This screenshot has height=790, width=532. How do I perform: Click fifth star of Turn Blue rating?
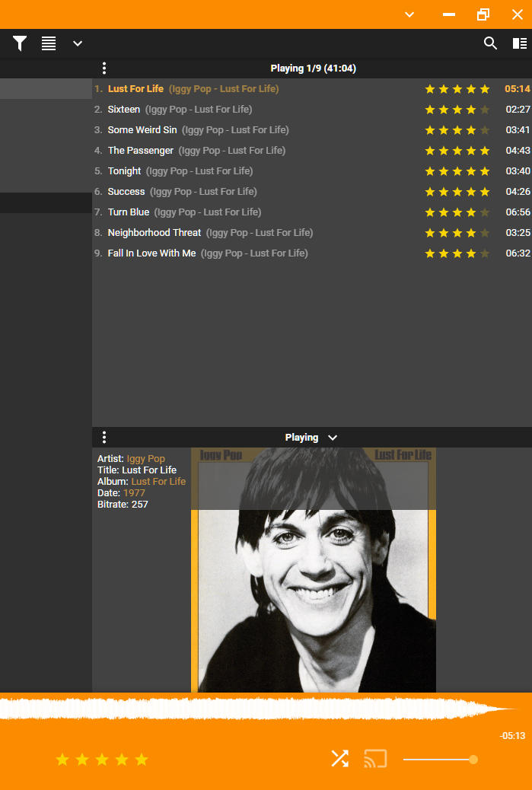[x=485, y=212]
